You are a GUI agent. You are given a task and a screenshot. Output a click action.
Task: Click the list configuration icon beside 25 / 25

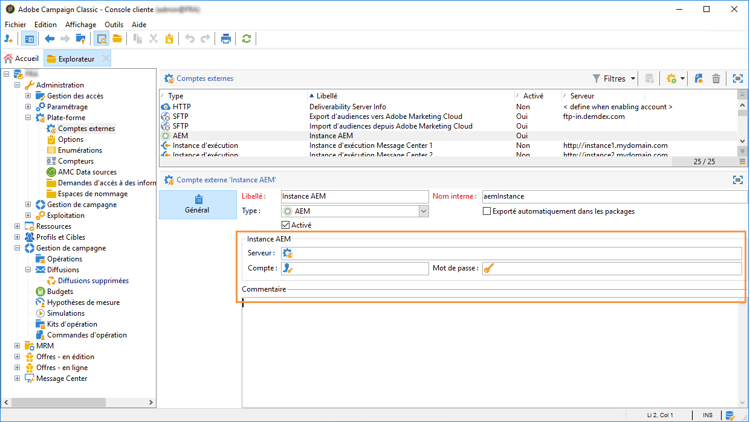point(742,162)
